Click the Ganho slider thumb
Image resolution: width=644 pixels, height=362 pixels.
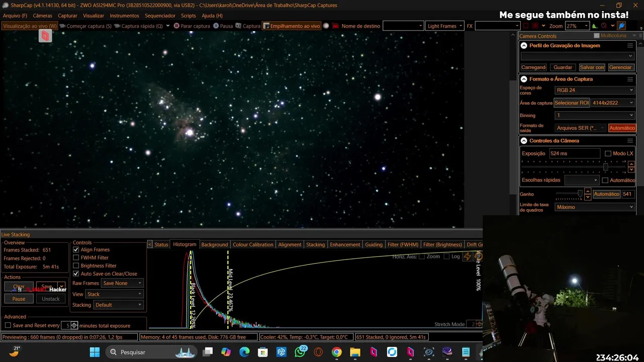click(x=580, y=194)
